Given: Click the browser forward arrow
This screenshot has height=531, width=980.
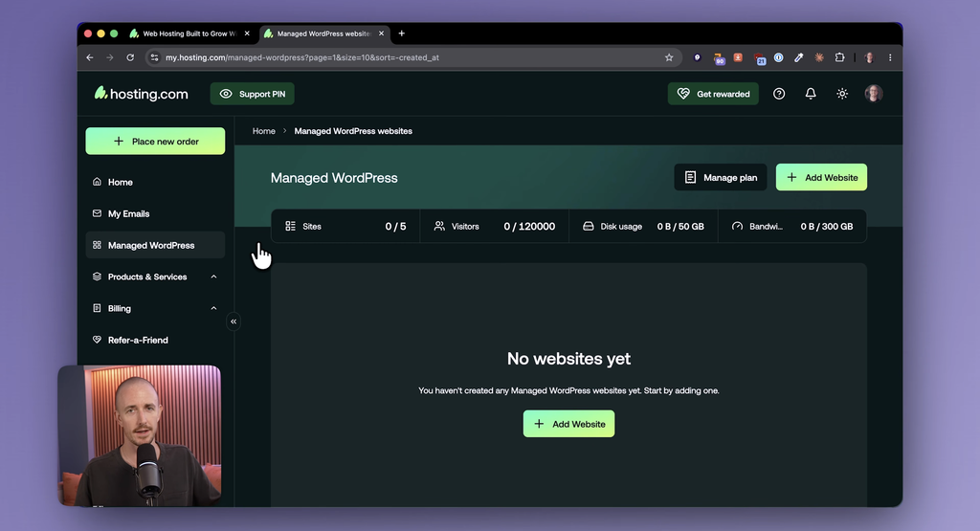Looking at the screenshot, I should pos(110,57).
